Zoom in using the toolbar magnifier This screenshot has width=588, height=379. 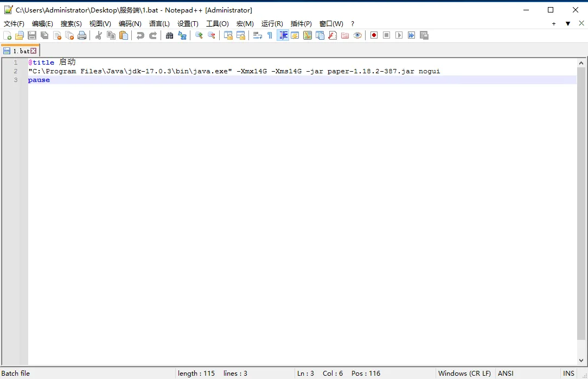coord(199,35)
